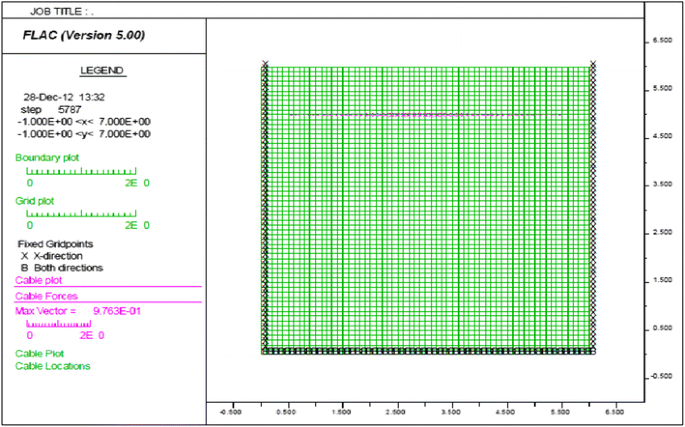Click the y-axis tick label '-0.500'
This screenshot has width=685, height=427.
point(661,376)
